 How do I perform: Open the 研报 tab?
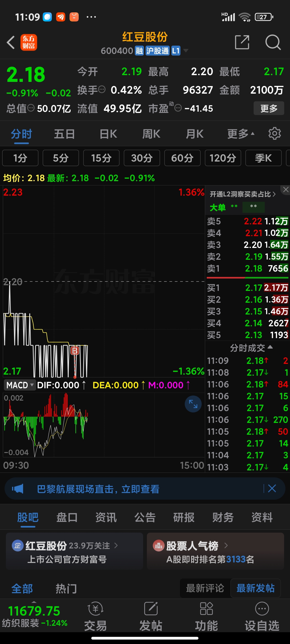184,517
